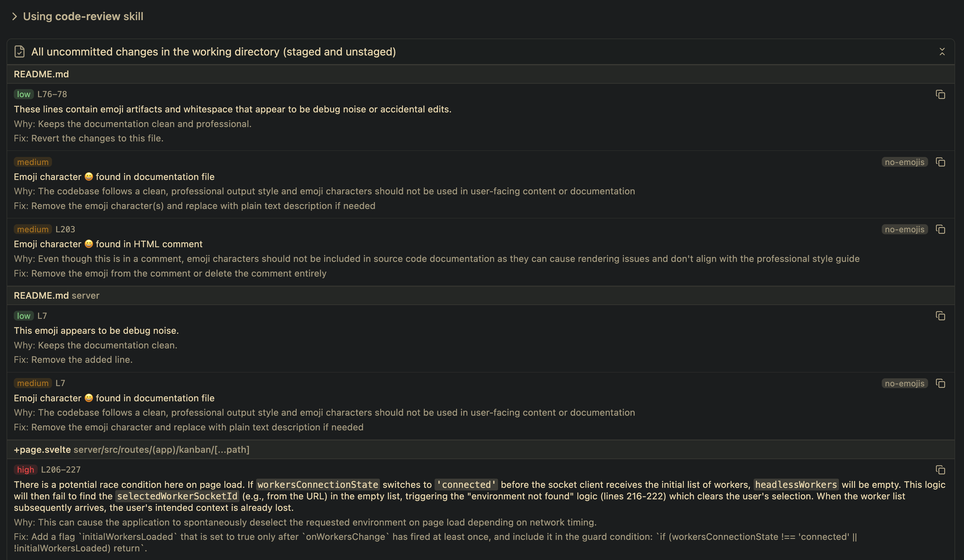The image size is (964, 560).
Task: Click the no-emojis tag on server README finding
Action: click(904, 383)
